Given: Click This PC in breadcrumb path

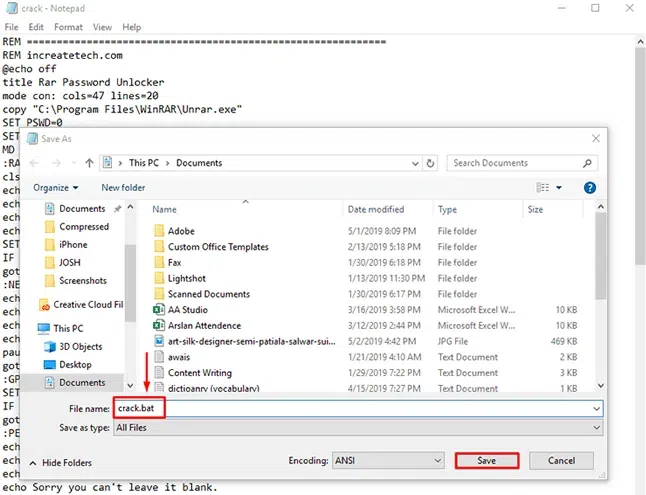Looking at the screenshot, I should tap(144, 163).
